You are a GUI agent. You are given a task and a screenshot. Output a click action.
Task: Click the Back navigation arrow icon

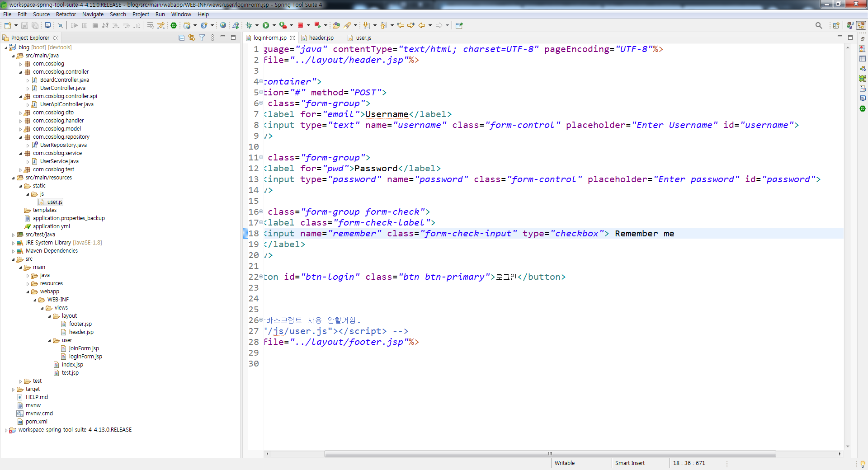(422, 25)
